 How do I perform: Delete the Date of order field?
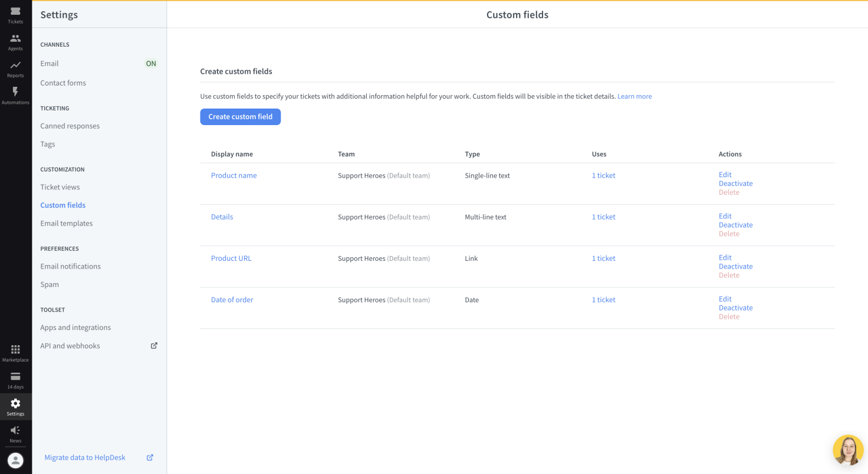(729, 316)
